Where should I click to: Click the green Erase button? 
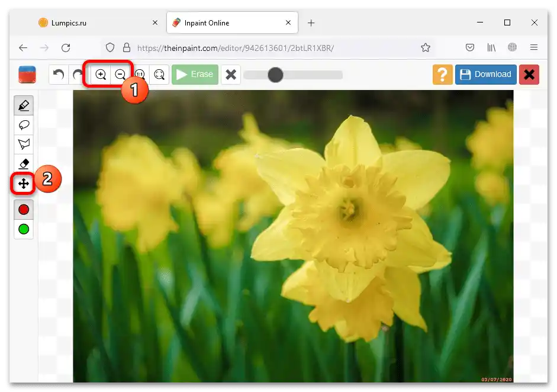[x=195, y=75]
